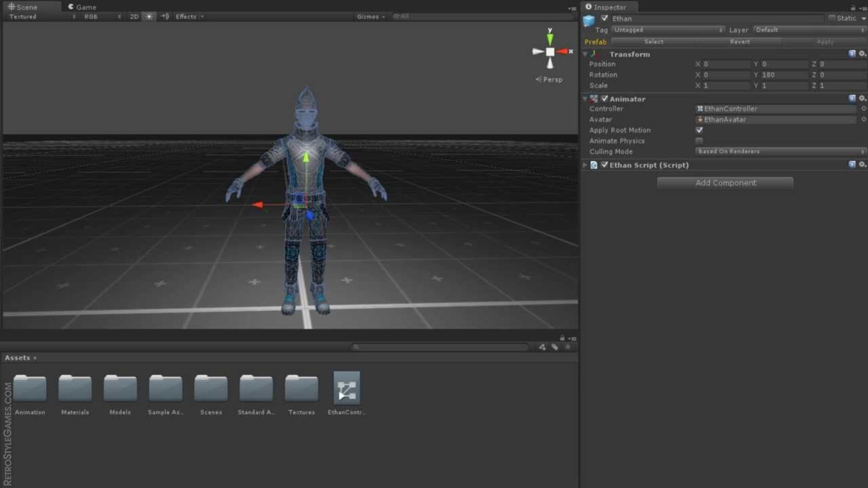Open Animator component help book icon
Image resolution: width=868 pixels, height=488 pixels.
(x=852, y=99)
